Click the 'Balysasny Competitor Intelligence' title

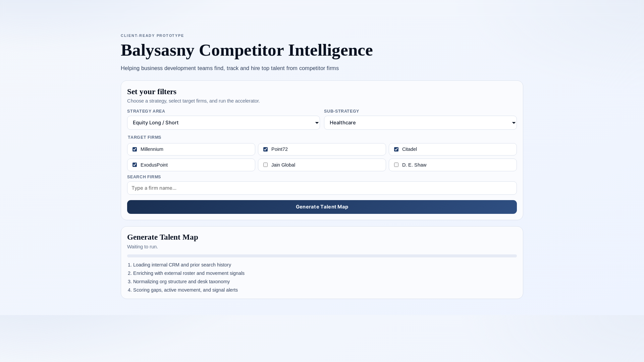(x=247, y=50)
